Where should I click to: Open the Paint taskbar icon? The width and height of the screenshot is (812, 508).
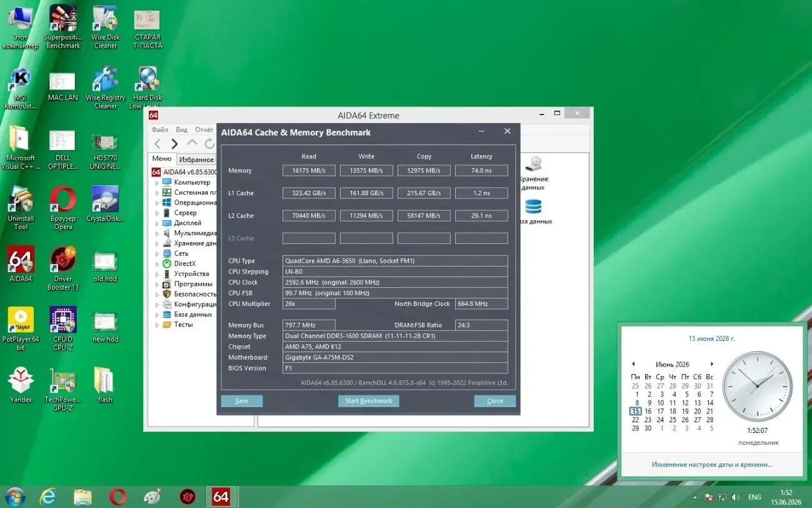pyautogui.click(x=152, y=497)
